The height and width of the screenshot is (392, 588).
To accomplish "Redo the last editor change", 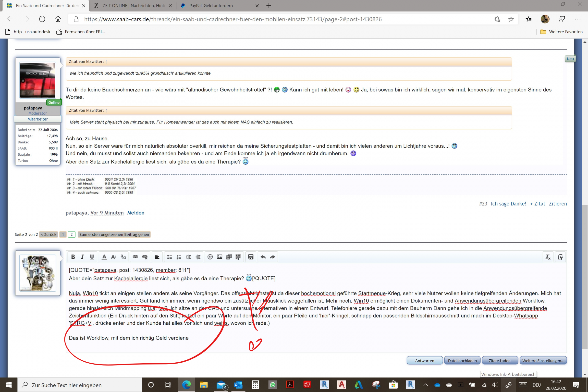I will (x=273, y=257).
